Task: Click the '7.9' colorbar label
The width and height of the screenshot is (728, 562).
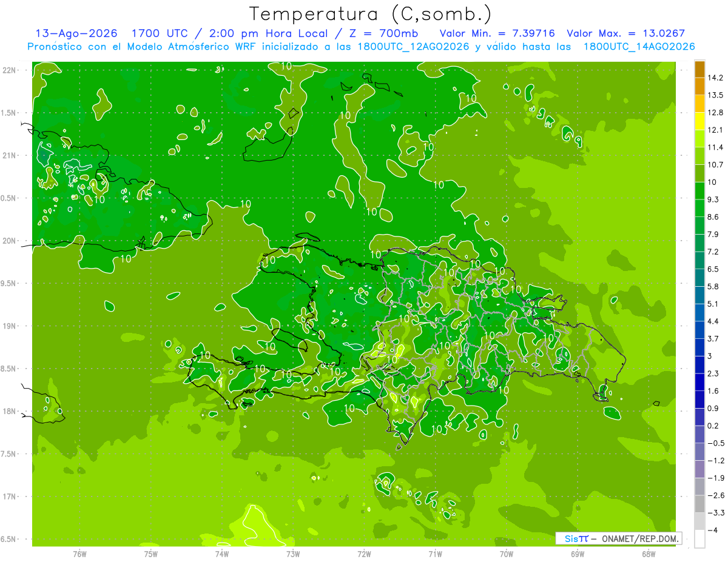Action: point(712,234)
